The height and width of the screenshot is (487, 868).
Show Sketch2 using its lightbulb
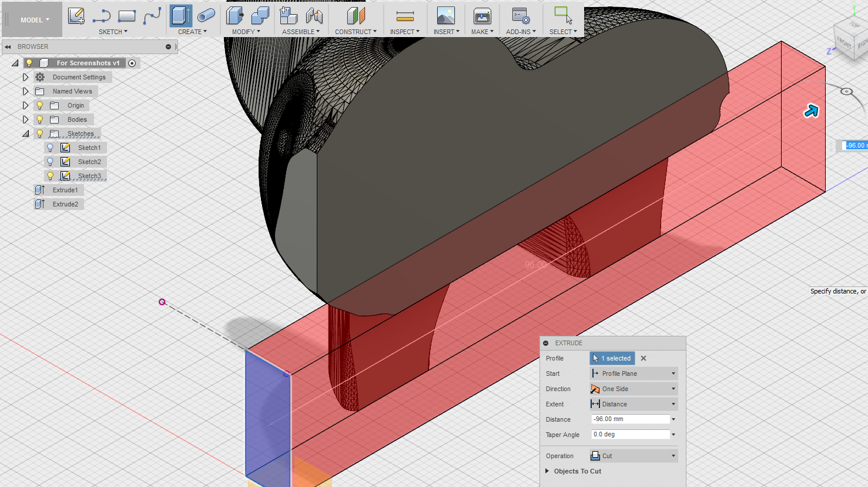pyautogui.click(x=51, y=162)
